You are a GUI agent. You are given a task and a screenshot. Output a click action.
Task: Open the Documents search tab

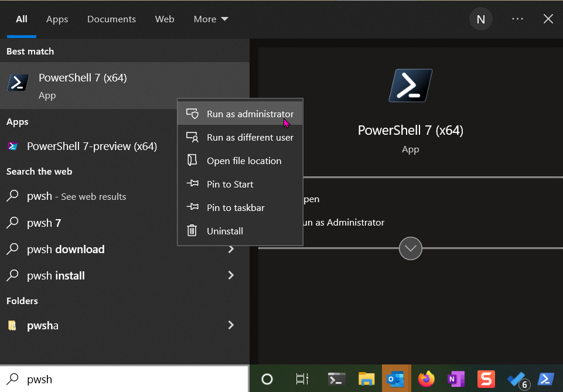pos(111,19)
